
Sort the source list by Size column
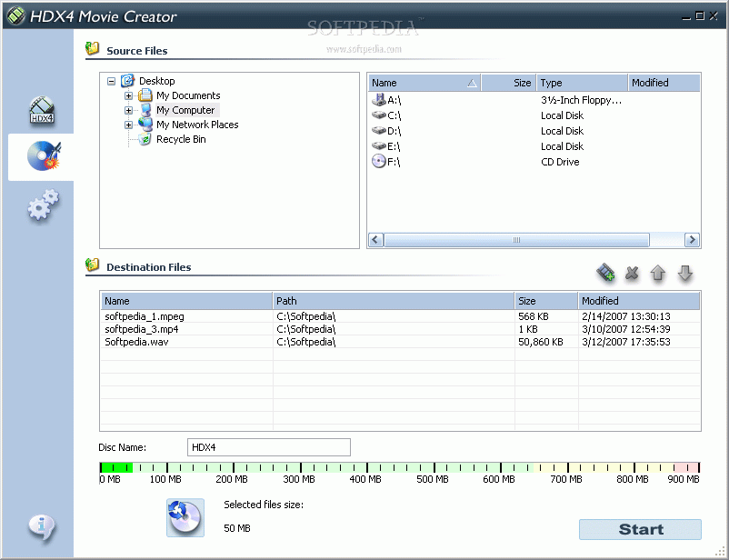[509, 83]
